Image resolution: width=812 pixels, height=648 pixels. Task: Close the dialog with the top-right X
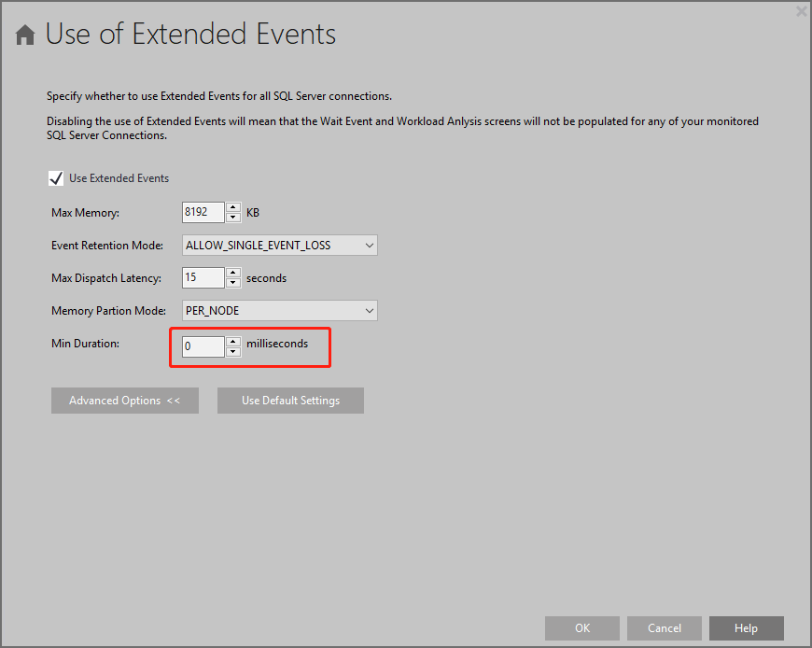point(801,11)
